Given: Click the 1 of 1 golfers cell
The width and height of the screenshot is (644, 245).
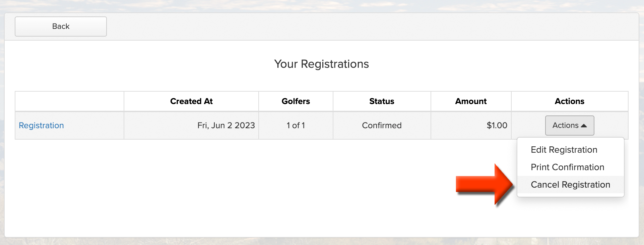Looking at the screenshot, I should click(x=296, y=126).
